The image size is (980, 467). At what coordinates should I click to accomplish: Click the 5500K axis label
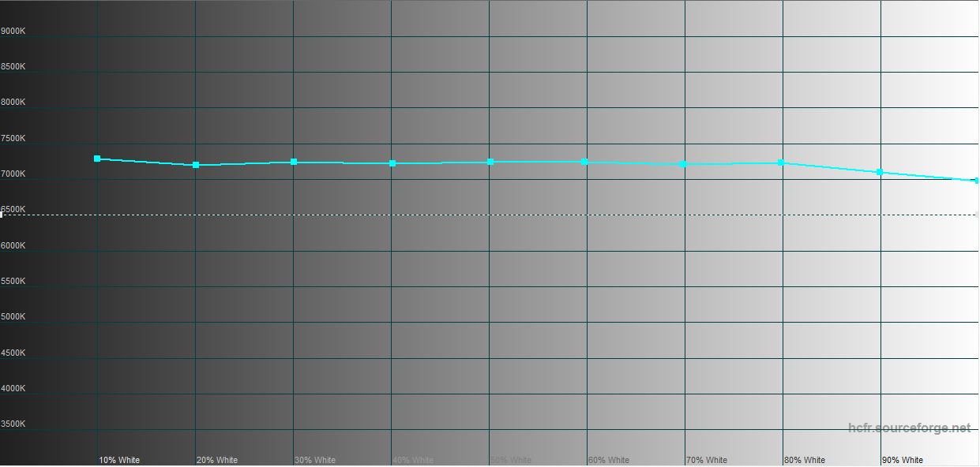coord(13,281)
